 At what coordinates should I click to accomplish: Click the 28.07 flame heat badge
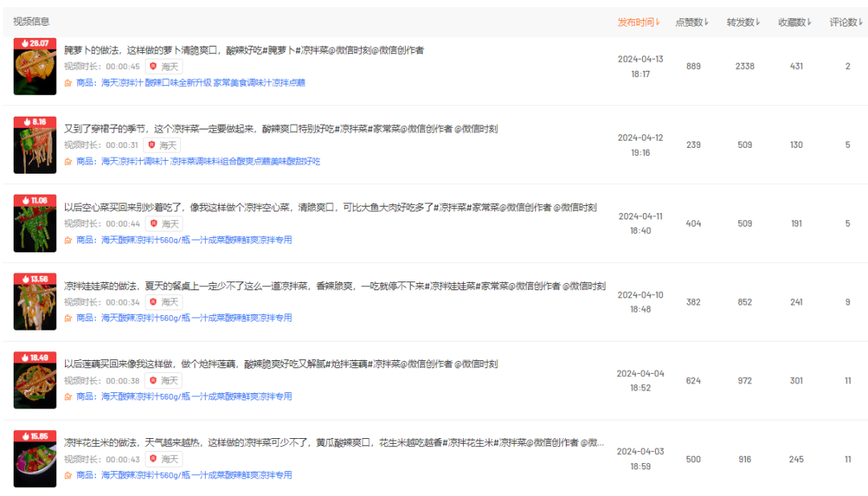click(x=35, y=43)
